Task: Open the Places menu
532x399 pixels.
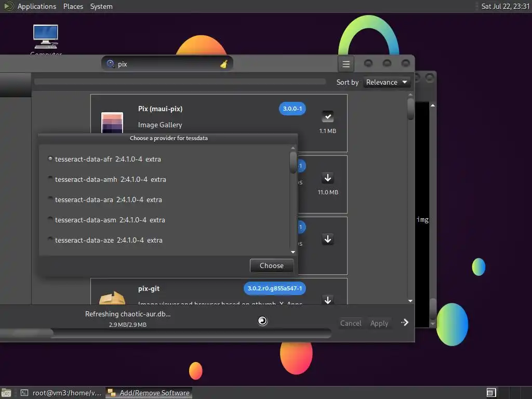Action: tap(73, 6)
